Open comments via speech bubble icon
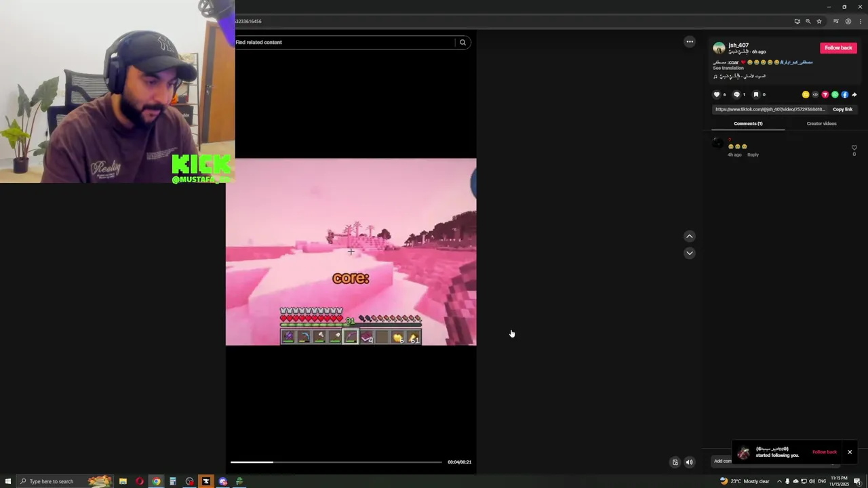Image resolution: width=868 pixels, height=488 pixels. pyautogui.click(x=736, y=95)
